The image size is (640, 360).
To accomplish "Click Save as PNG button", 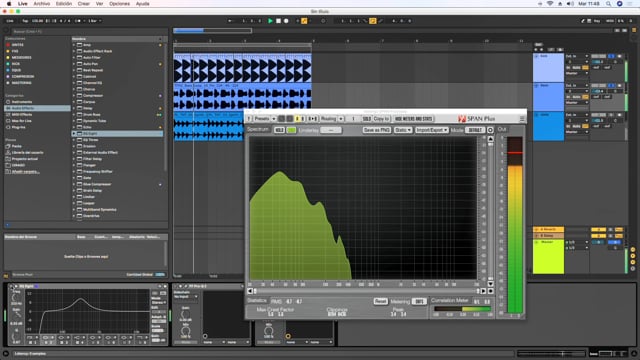I will pyautogui.click(x=377, y=130).
